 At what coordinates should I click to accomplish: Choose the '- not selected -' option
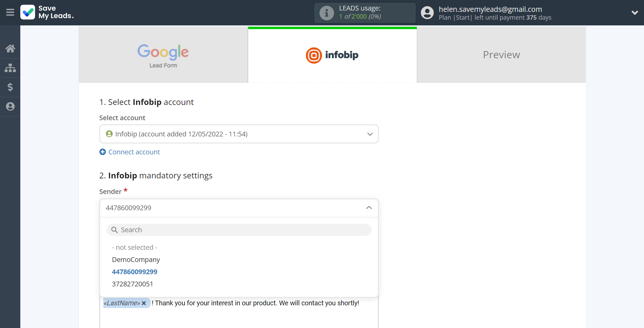[x=135, y=247]
